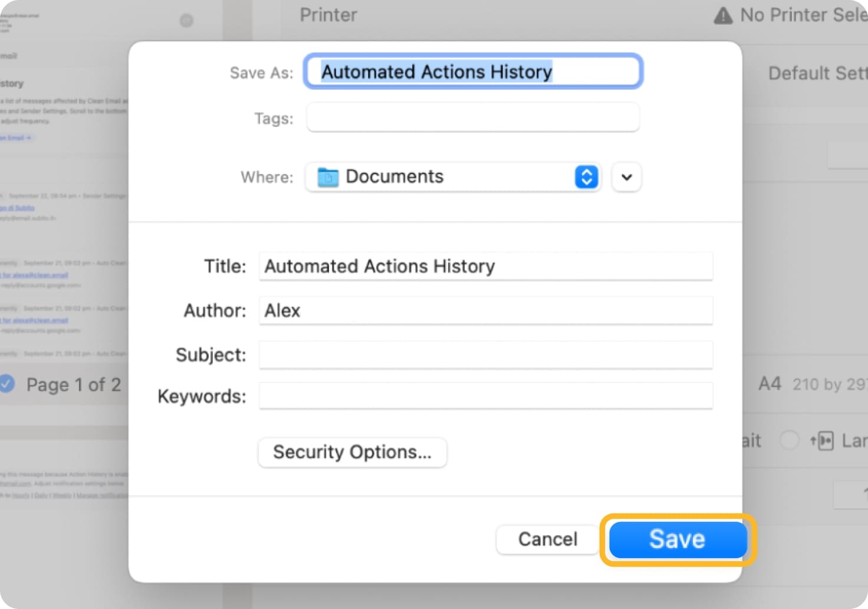Toggle the page selection checkmark for Page 1
Viewport: 868px width, 609px height.
[x=8, y=384]
